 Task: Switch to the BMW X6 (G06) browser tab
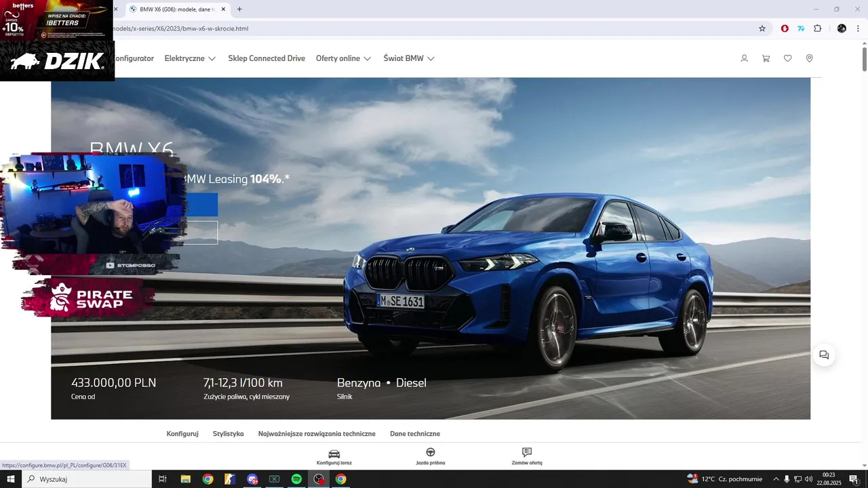(x=176, y=9)
